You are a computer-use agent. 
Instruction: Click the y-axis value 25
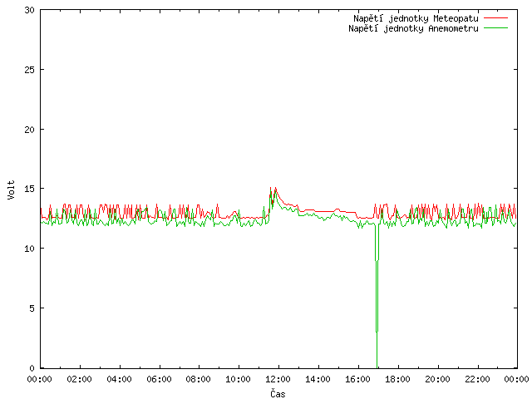point(30,70)
